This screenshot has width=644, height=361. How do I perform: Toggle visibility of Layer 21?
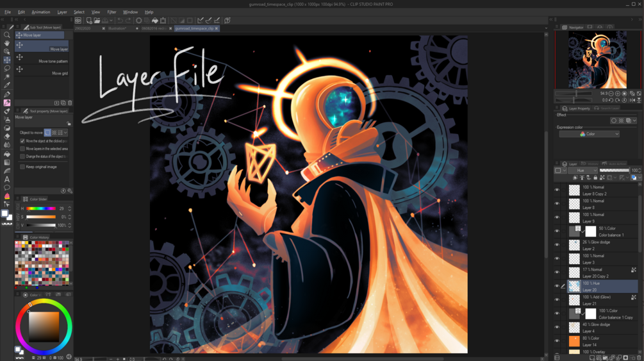coord(557,299)
